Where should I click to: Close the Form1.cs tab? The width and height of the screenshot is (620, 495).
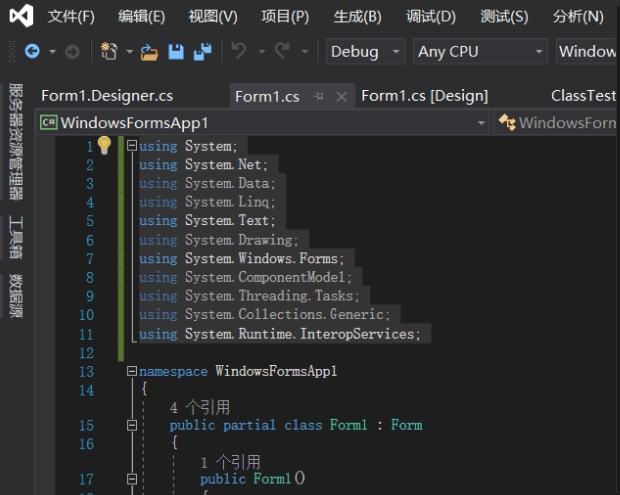coord(341,96)
